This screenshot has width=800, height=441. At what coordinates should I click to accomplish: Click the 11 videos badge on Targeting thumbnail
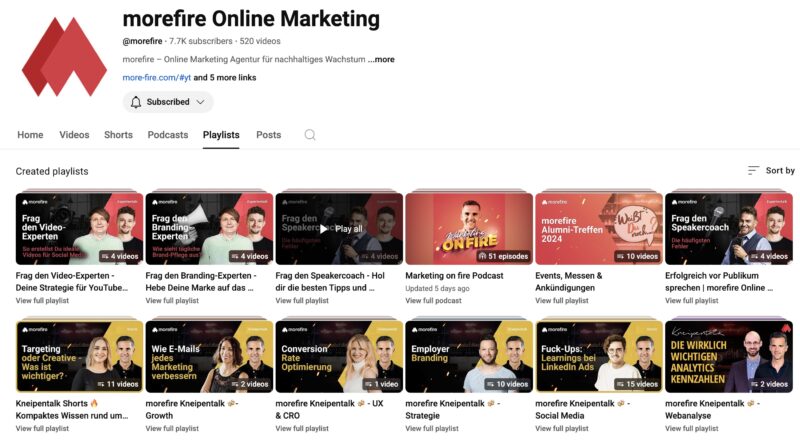[117, 384]
